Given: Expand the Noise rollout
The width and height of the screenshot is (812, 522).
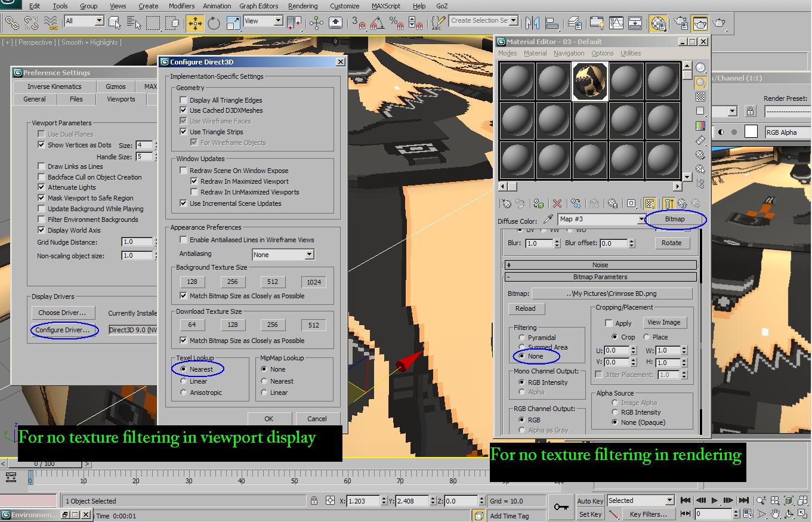Looking at the screenshot, I should 600,265.
